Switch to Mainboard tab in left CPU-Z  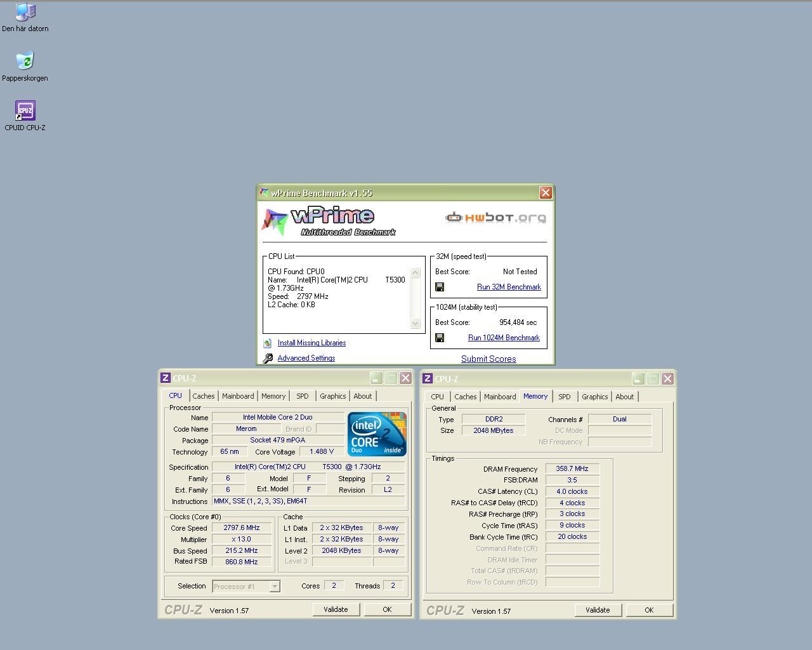238,396
